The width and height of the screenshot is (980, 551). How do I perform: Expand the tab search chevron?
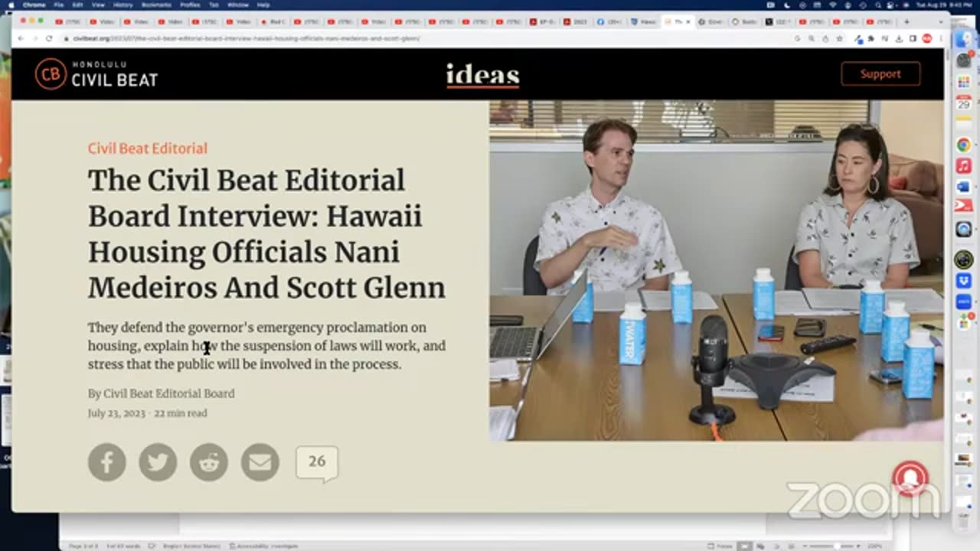click(940, 21)
